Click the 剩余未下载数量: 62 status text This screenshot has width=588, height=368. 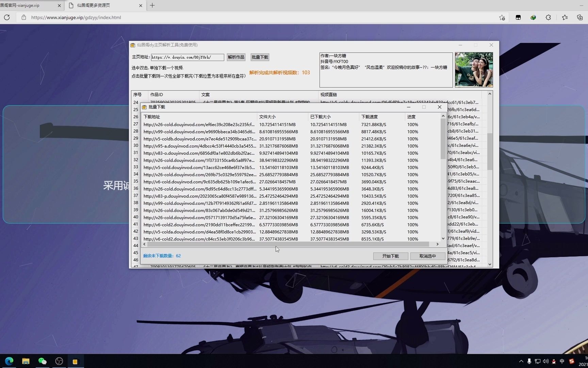(x=162, y=256)
